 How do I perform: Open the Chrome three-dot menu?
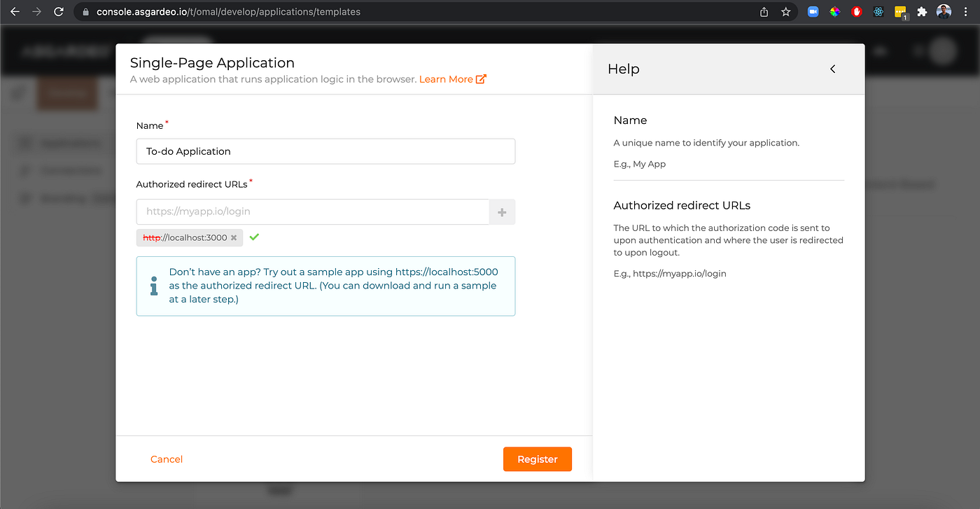(x=965, y=11)
